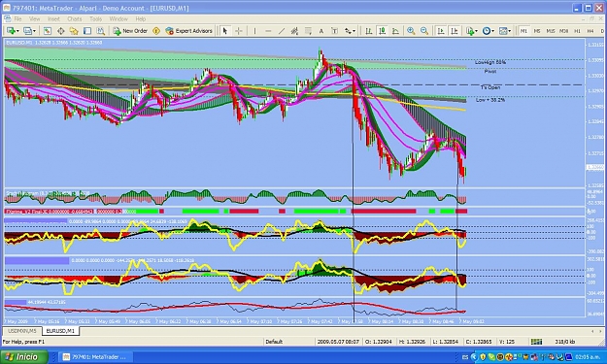The width and height of the screenshot is (607, 364).
Task: Open the Indicators list icon
Action: [x=469, y=31]
